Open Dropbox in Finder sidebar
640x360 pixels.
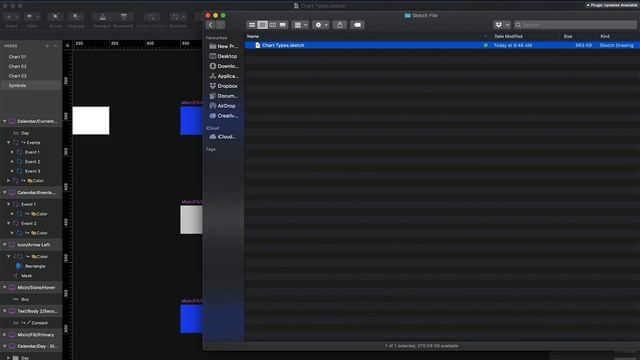coord(223,86)
